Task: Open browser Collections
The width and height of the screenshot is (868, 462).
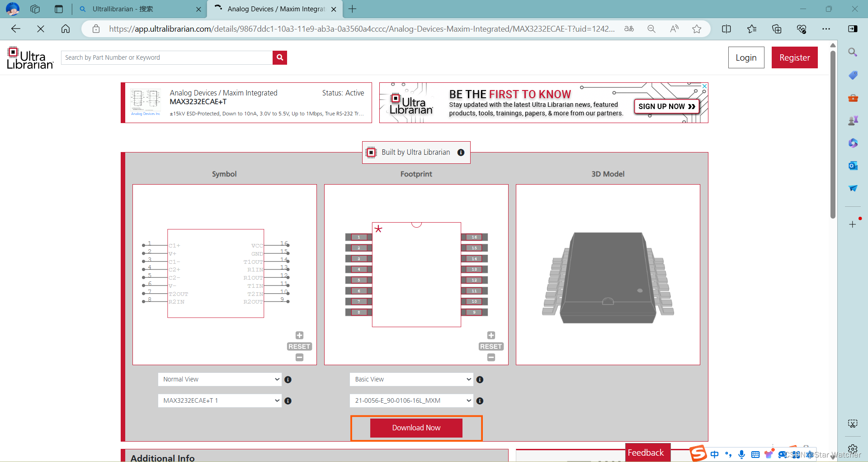Action: 777,29
